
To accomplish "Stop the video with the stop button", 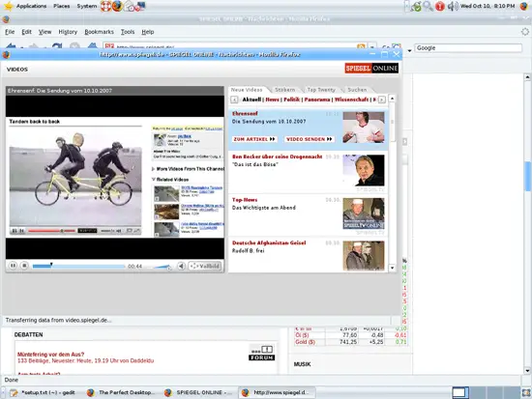I will [24, 266].
